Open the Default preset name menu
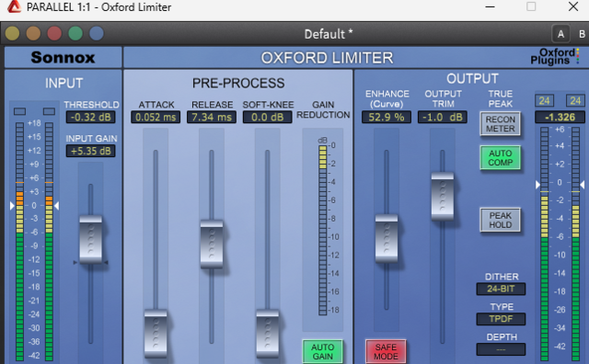The height and width of the screenshot is (364, 589). tap(329, 34)
